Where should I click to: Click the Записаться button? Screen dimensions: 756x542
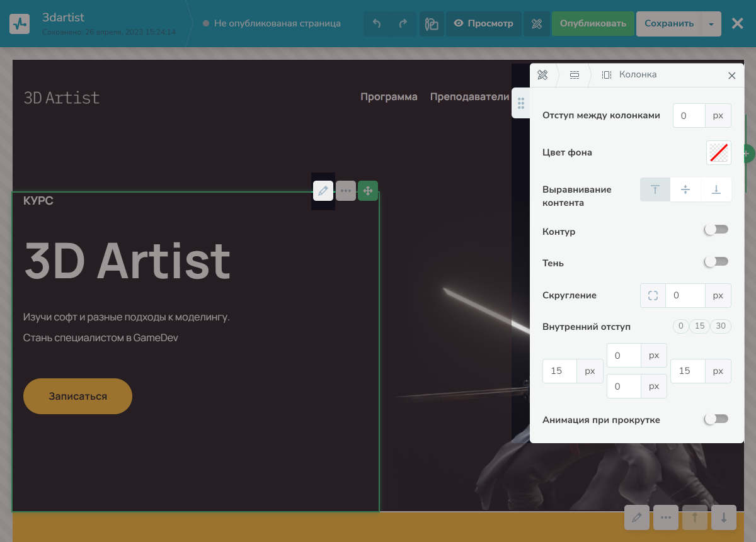[77, 397]
